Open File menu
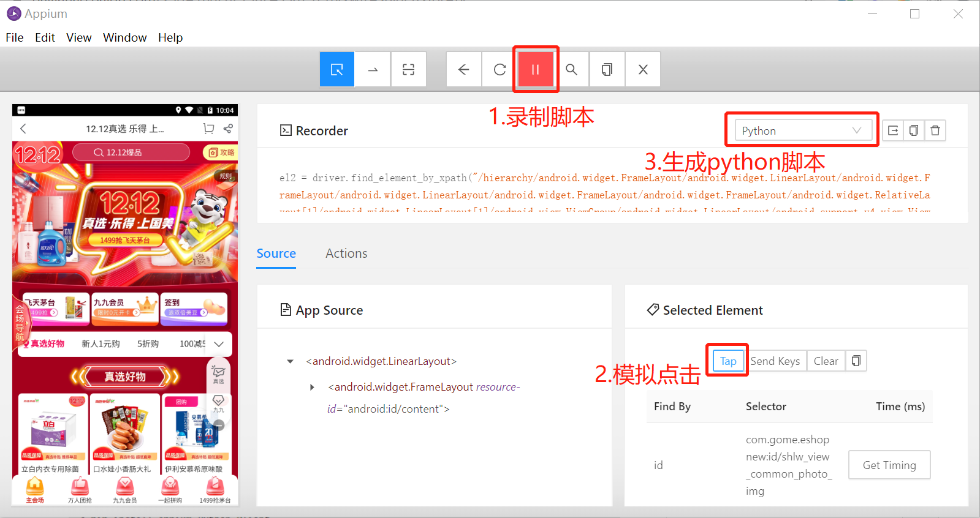Screen dimensions: 980x518 pos(15,37)
